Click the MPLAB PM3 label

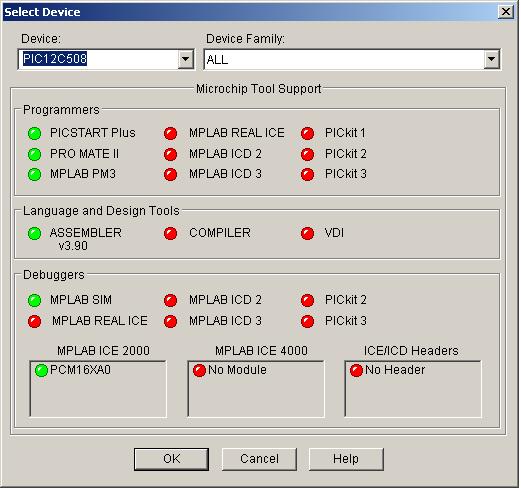(83, 174)
